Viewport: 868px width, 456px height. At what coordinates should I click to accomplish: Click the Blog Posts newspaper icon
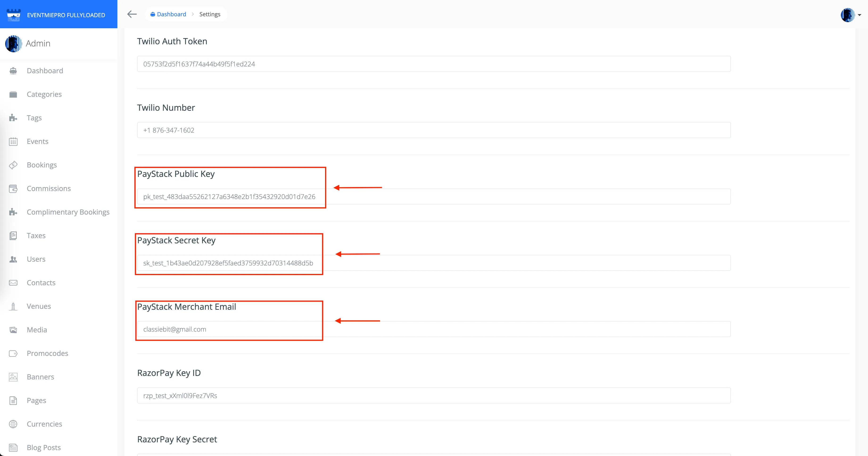tap(13, 448)
